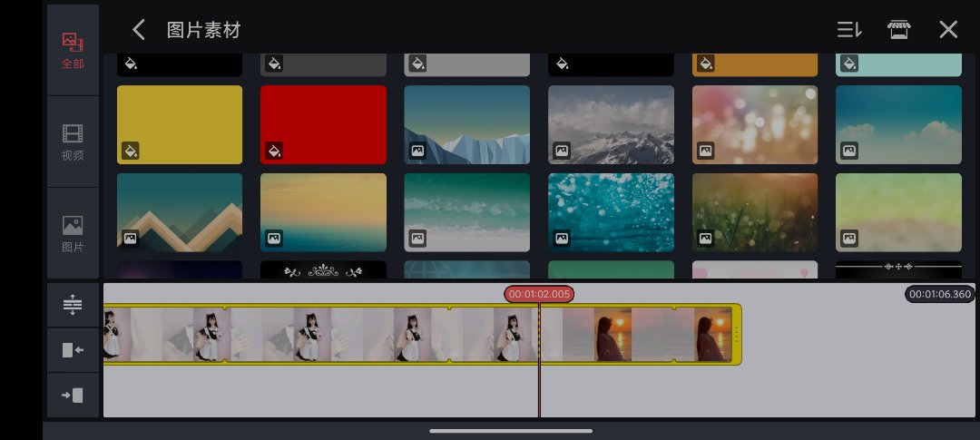The height and width of the screenshot is (440, 980).
Task: Switch to the 全部 tab
Action: pos(73,50)
